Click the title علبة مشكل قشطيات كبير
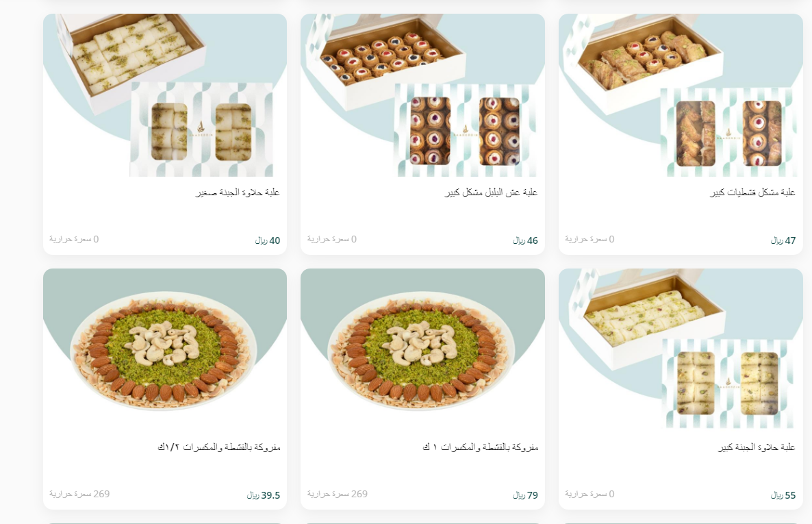The width and height of the screenshot is (812, 524). (x=752, y=192)
